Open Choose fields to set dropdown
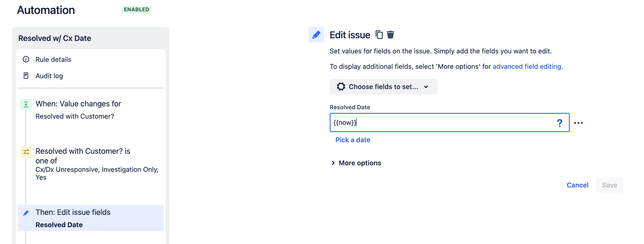644x244 pixels. (x=383, y=87)
